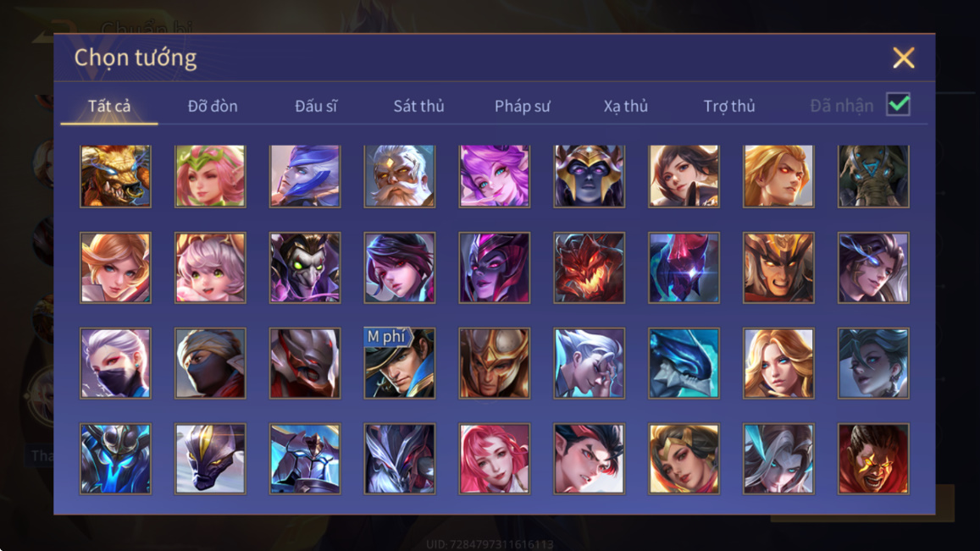The image size is (980, 551).
Task: Choose the green-eyed jester hero portrait
Action: pos(305,267)
